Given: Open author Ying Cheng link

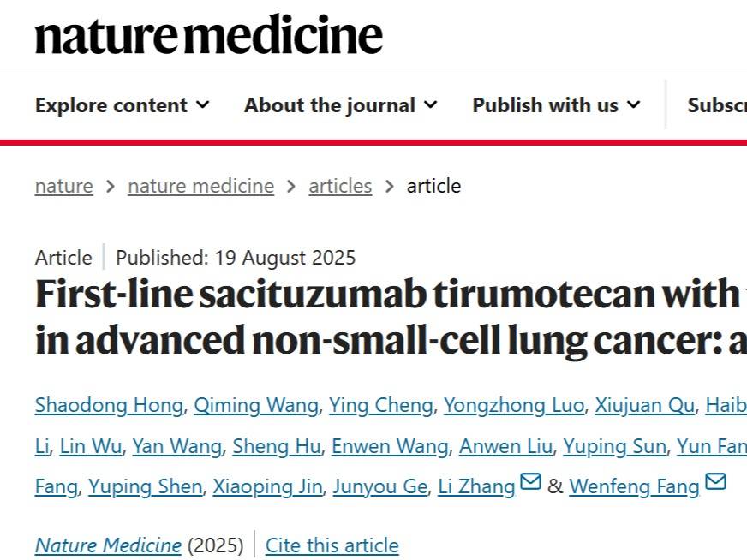Looking at the screenshot, I should pyautogui.click(x=381, y=406).
